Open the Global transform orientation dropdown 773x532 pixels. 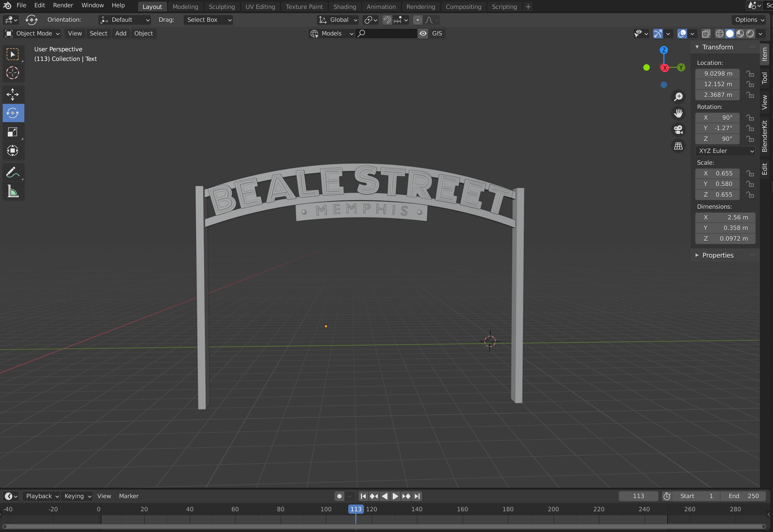(x=338, y=20)
